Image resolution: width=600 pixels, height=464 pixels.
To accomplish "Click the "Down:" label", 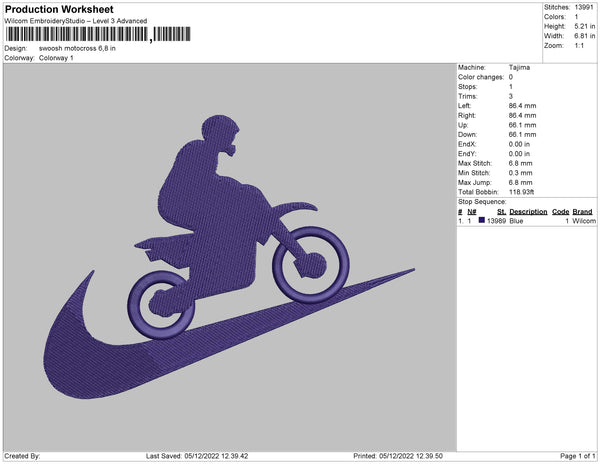I will pos(467,135).
